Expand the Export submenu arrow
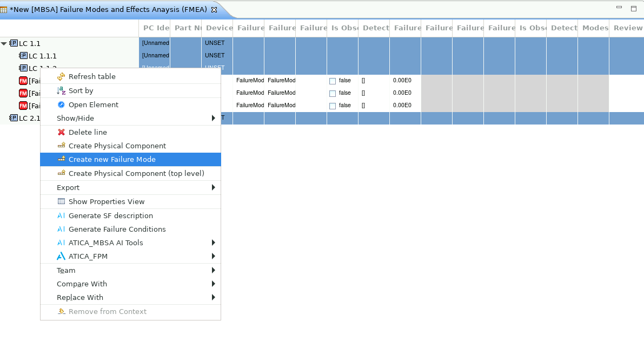Image resolution: width=644 pixels, height=360 pixels. coord(213,187)
